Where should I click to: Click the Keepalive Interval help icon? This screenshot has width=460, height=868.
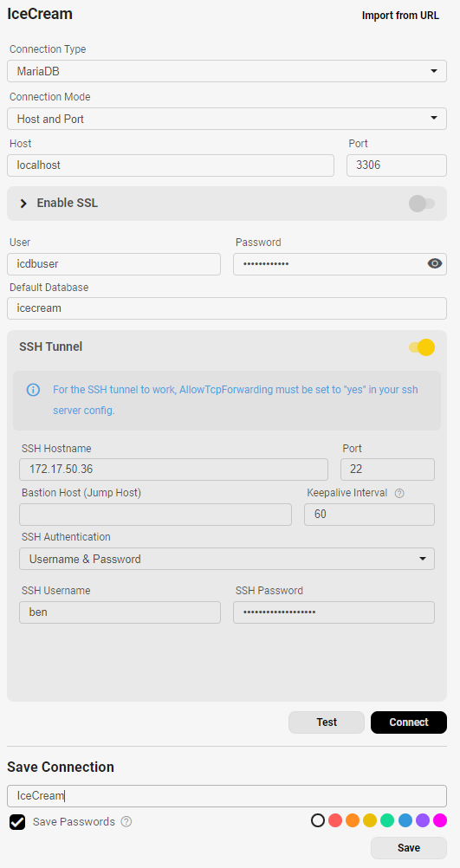(399, 493)
